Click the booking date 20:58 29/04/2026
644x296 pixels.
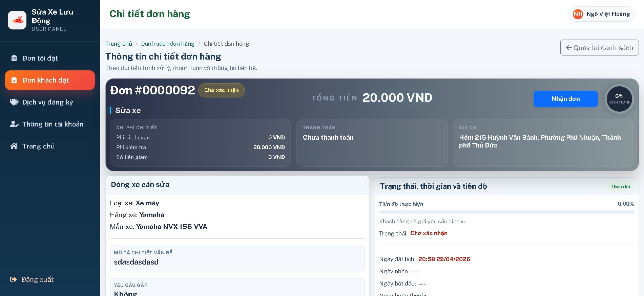(444, 259)
